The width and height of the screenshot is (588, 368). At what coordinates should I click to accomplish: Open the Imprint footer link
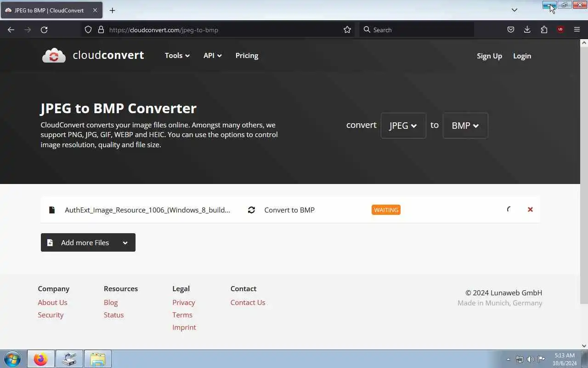click(x=184, y=327)
